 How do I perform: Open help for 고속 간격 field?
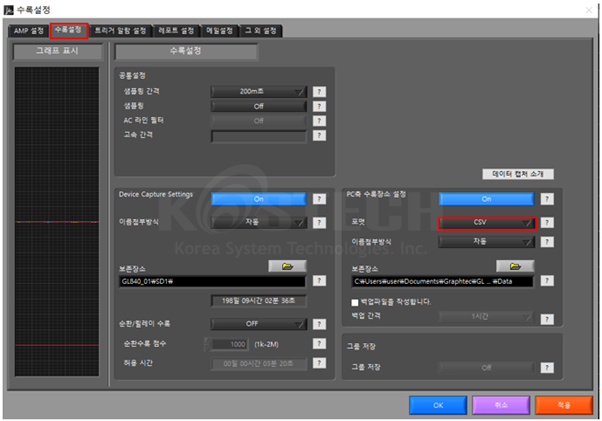pos(319,135)
